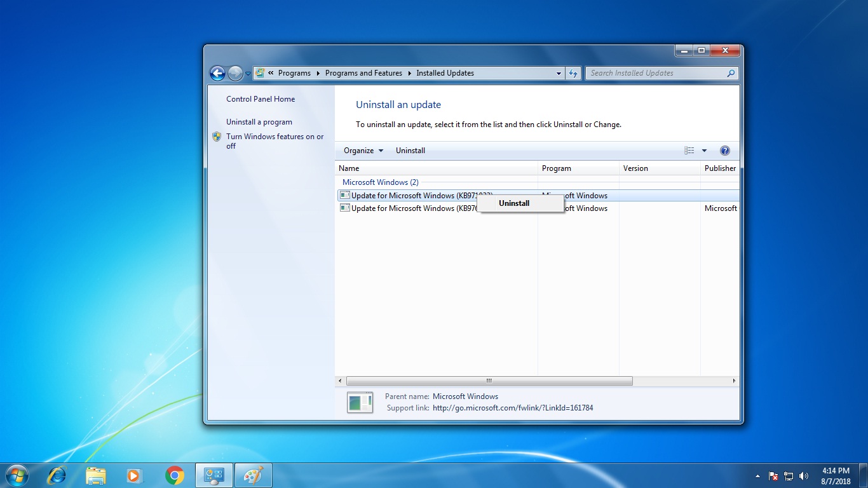Open Windows Explorer from the taskbar
The image size is (868, 488).
pos(95,475)
